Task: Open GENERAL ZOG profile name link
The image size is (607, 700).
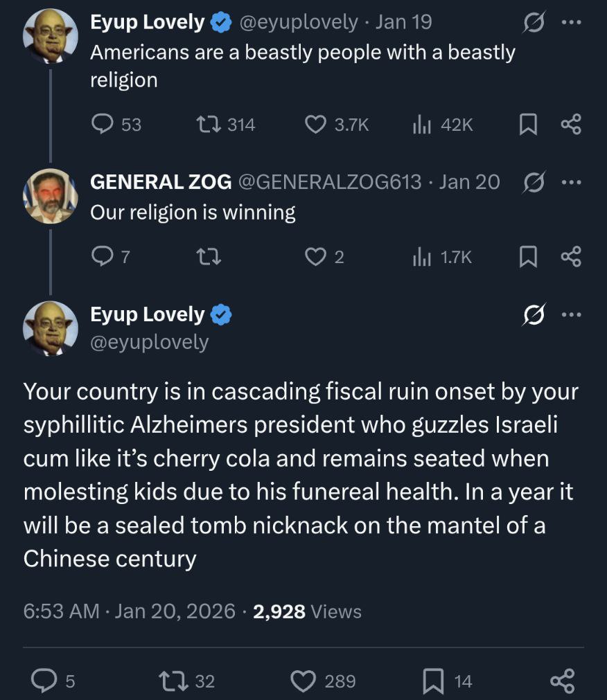Action: point(161,182)
